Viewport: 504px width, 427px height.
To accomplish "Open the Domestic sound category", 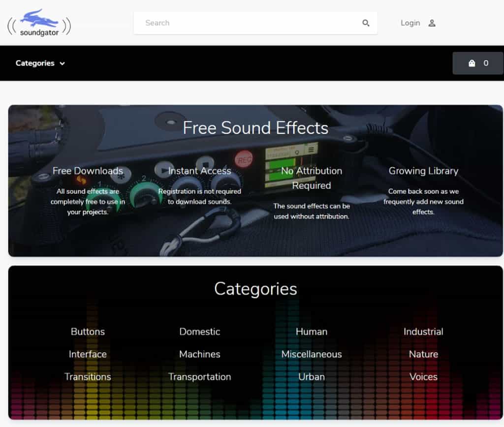I will coord(199,332).
